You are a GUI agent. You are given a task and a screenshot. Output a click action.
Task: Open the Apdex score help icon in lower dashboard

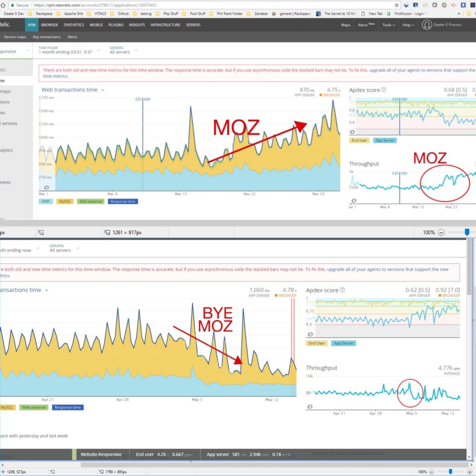pos(342,290)
